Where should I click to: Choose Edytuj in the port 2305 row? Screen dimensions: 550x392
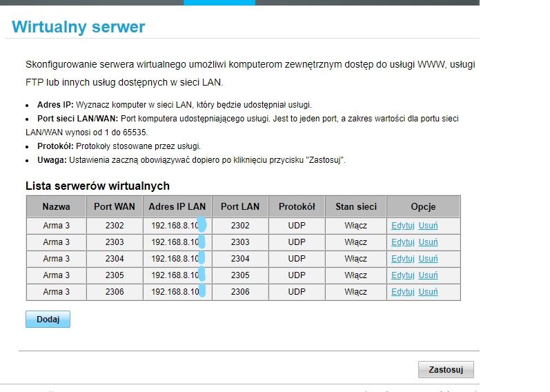click(x=402, y=275)
